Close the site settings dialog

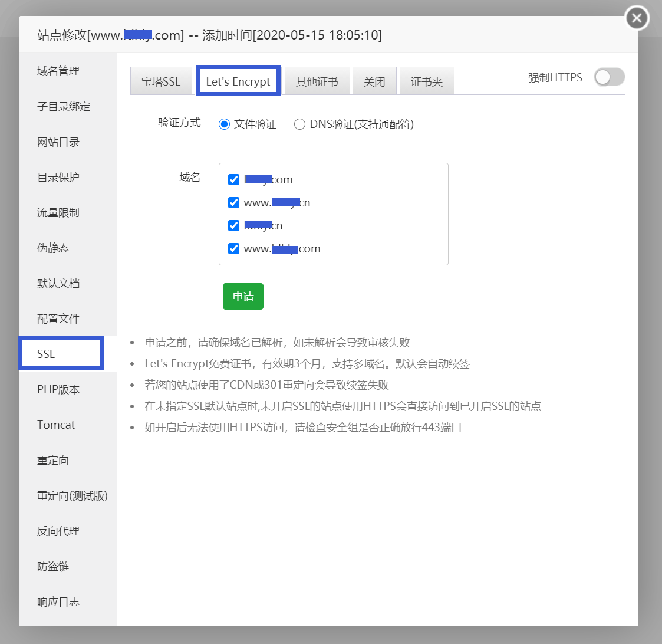pyautogui.click(x=636, y=18)
